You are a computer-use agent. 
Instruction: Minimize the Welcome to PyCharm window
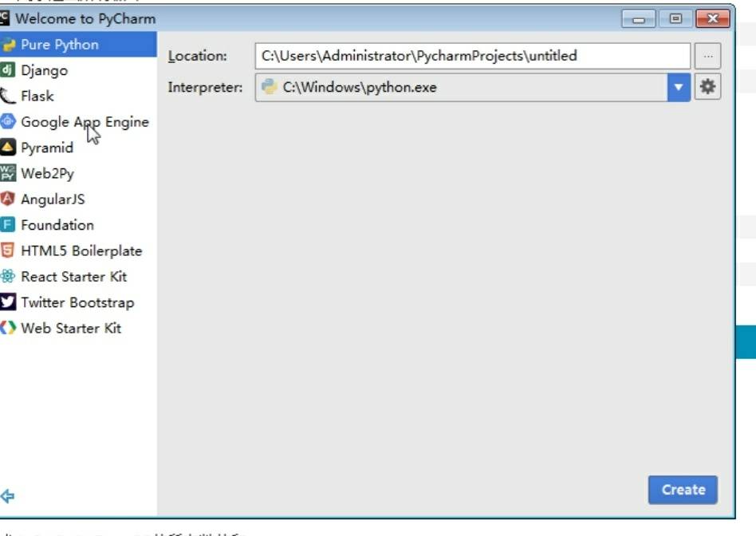click(x=638, y=19)
